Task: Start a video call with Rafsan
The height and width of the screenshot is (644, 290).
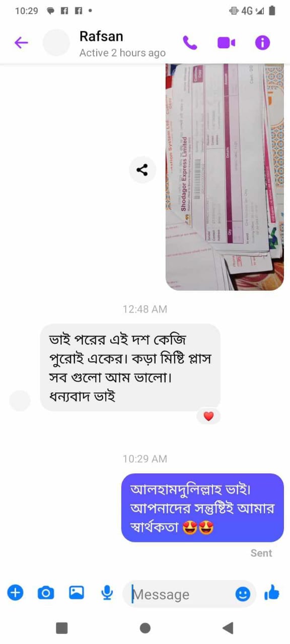Action: point(227,43)
